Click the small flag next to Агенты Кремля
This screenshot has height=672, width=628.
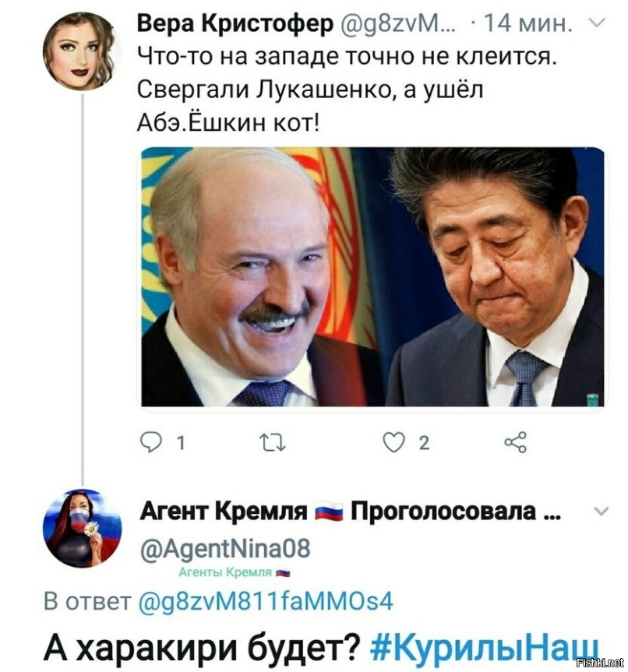point(283,572)
